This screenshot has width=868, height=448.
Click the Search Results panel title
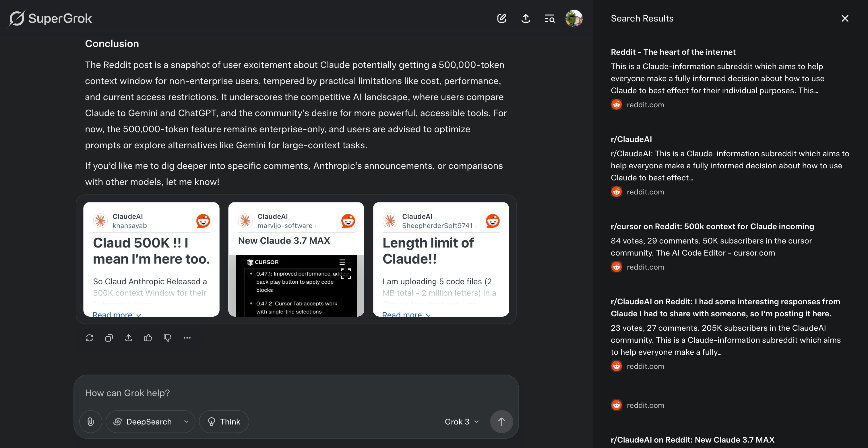[x=642, y=18]
